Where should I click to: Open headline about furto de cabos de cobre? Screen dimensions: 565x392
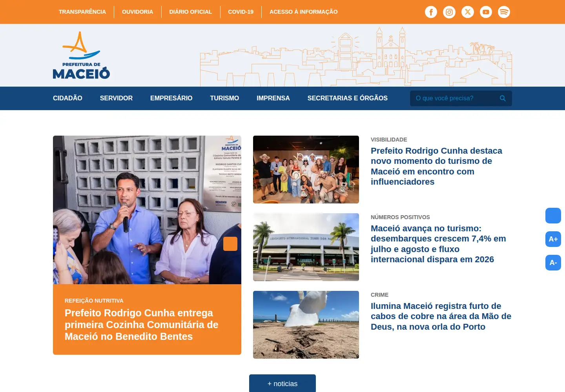coord(441,316)
